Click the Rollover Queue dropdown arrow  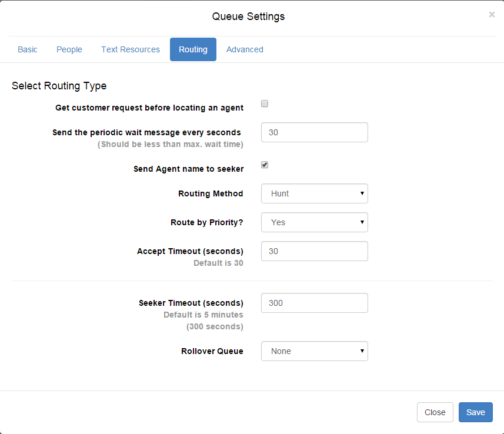coord(362,351)
